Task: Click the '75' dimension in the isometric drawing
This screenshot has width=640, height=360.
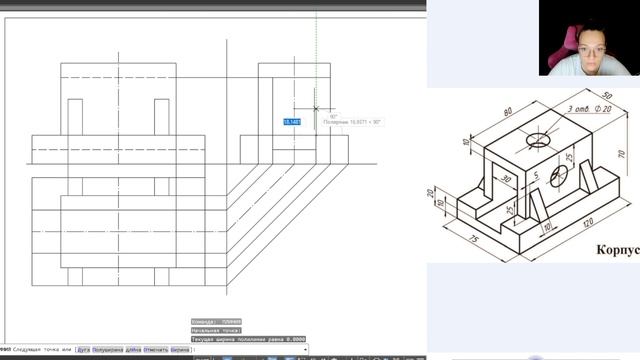Action: (x=473, y=238)
